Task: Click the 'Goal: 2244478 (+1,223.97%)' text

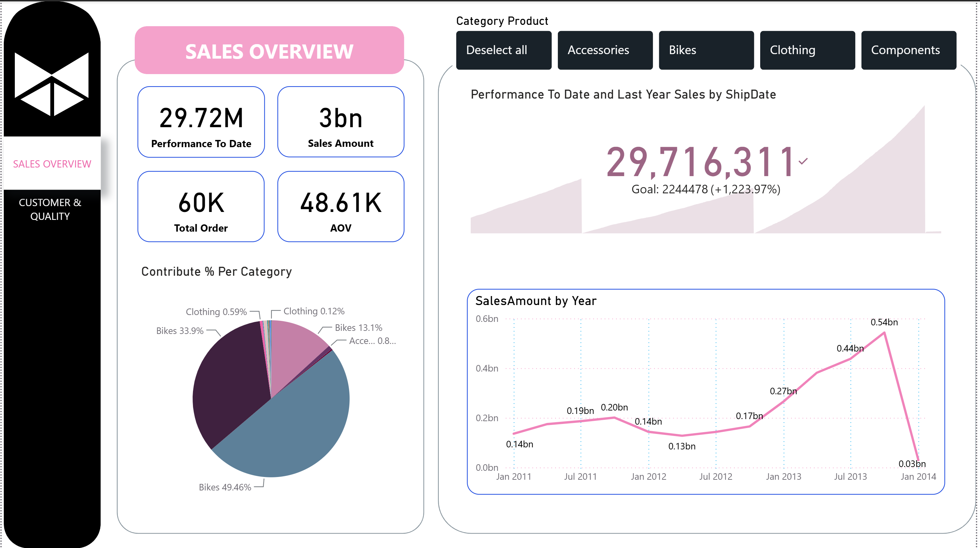Action: click(706, 189)
